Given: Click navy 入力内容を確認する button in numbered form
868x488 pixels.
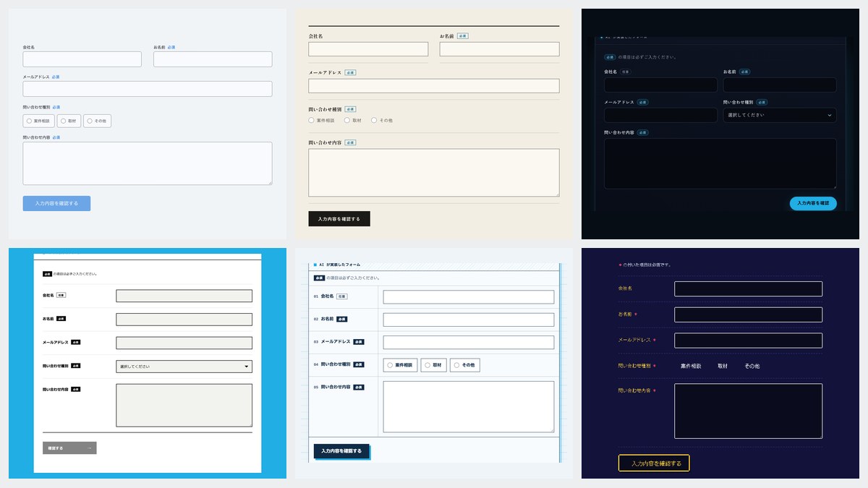Looking at the screenshot, I should [341, 451].
